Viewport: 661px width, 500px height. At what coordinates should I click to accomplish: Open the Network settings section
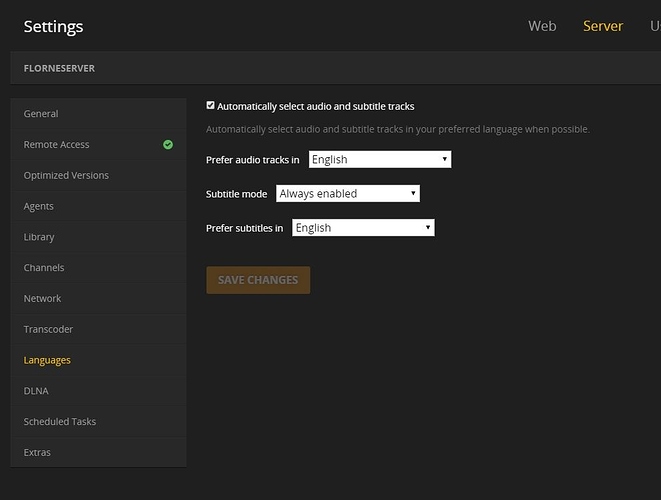click(x=43, y=299)
